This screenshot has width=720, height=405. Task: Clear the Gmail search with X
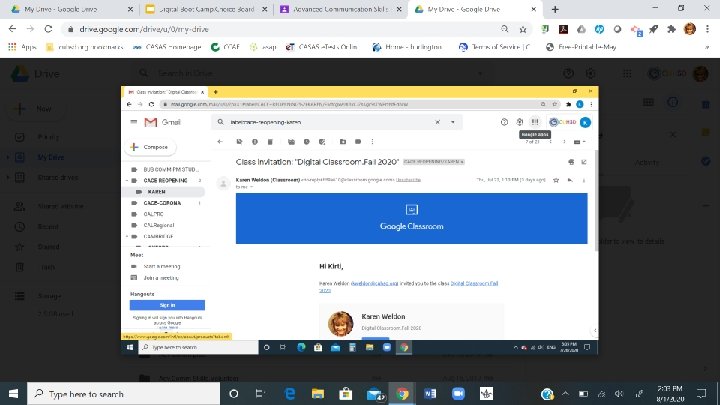[x=438, y=122]
